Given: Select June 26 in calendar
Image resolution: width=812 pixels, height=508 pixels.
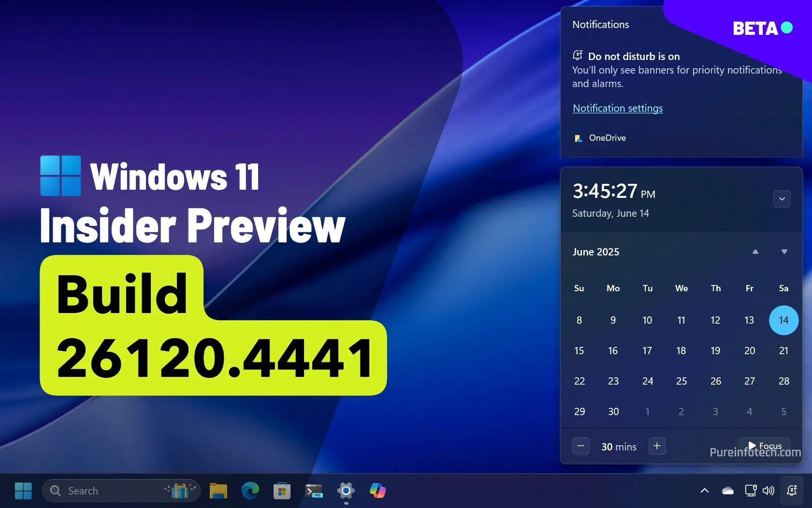Looking at the screenshot, I should [715, 381].
